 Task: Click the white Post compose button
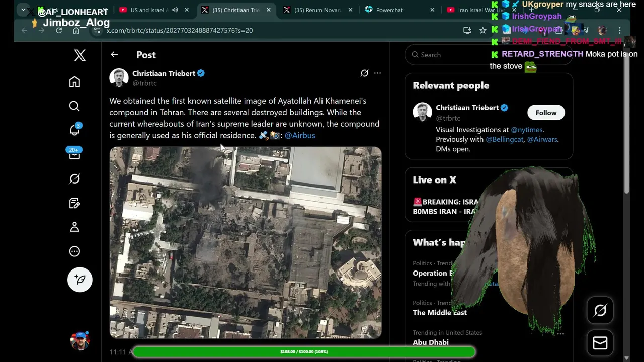(x=80, y=280)
